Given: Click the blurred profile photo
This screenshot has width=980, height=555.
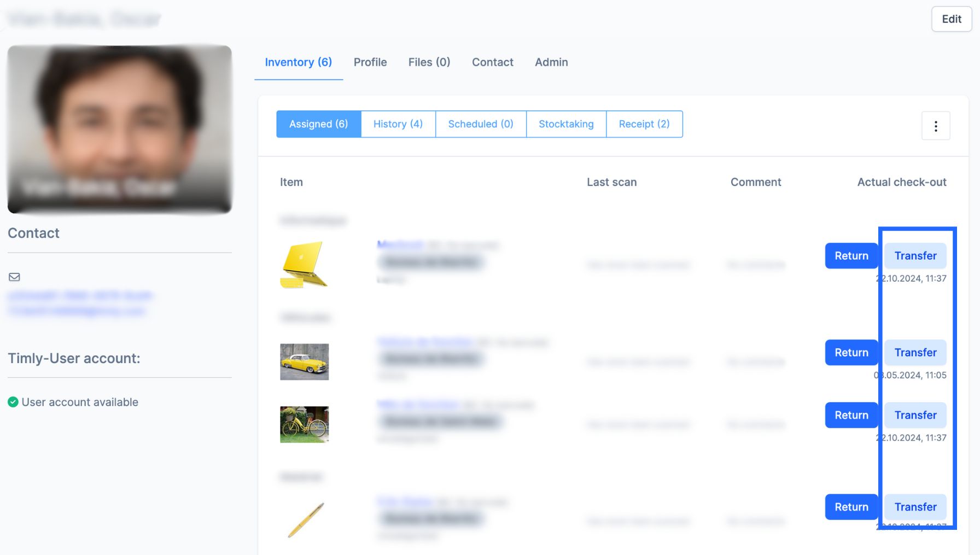Looking at the screenshot, I should [x=120, y=129].
